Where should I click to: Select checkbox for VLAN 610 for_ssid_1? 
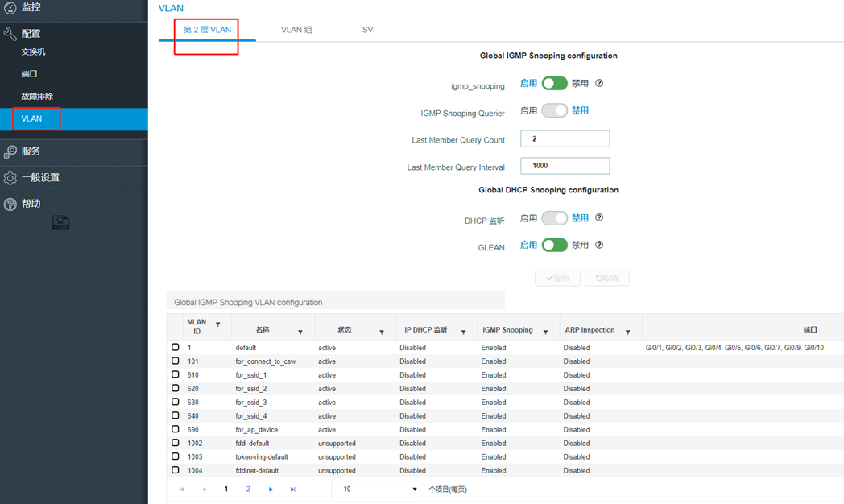click(x=176, y=374)
